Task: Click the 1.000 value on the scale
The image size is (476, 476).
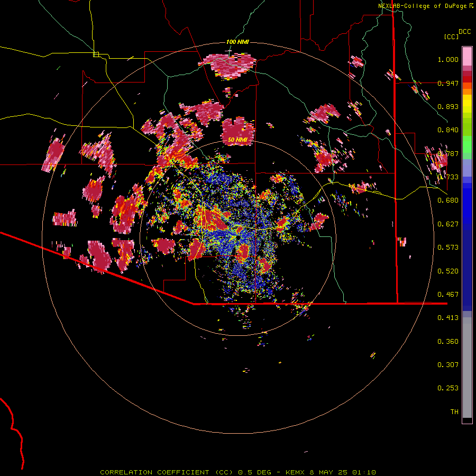Action: [x=448, y=59]
